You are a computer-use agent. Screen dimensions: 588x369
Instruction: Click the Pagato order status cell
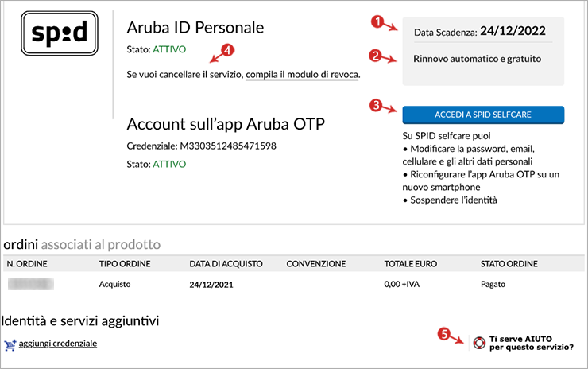pyautogui.click(x=493, y=284)
